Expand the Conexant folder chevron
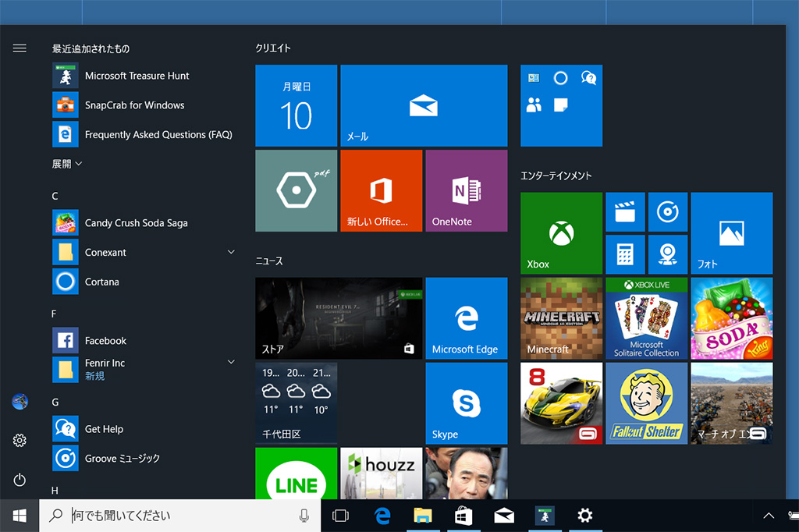 [x=231, y=252]
